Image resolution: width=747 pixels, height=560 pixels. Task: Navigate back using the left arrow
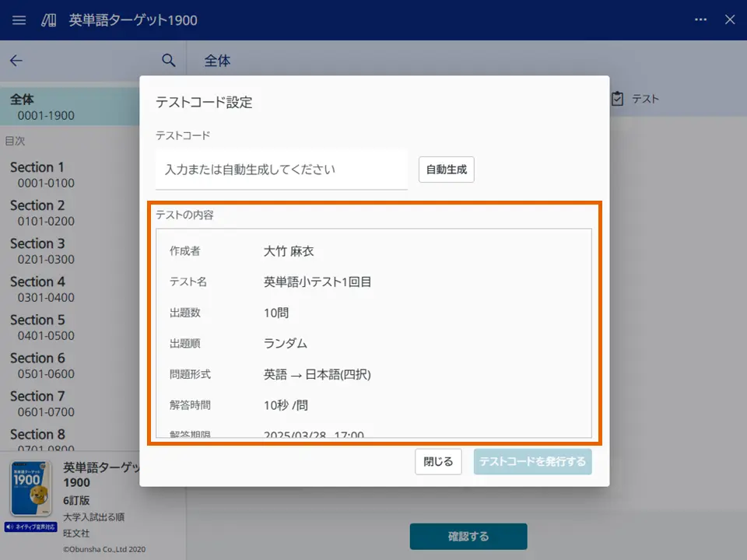tap(17, 61)
